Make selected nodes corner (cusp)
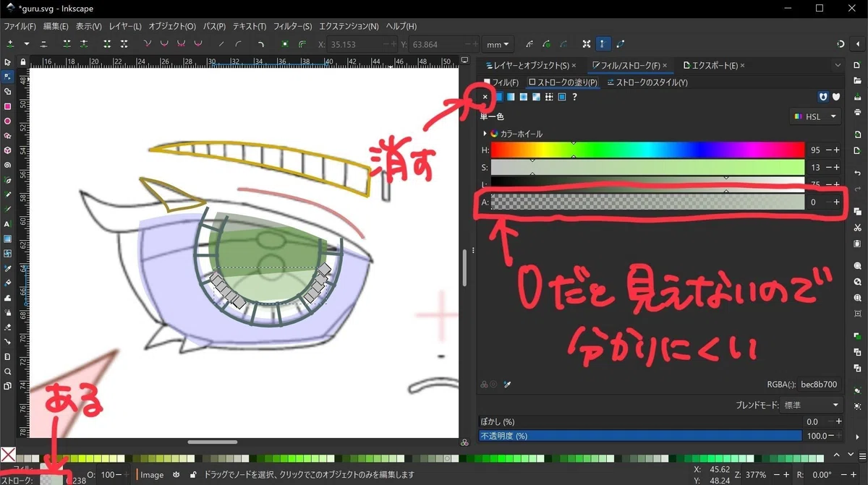 point(148,44)
